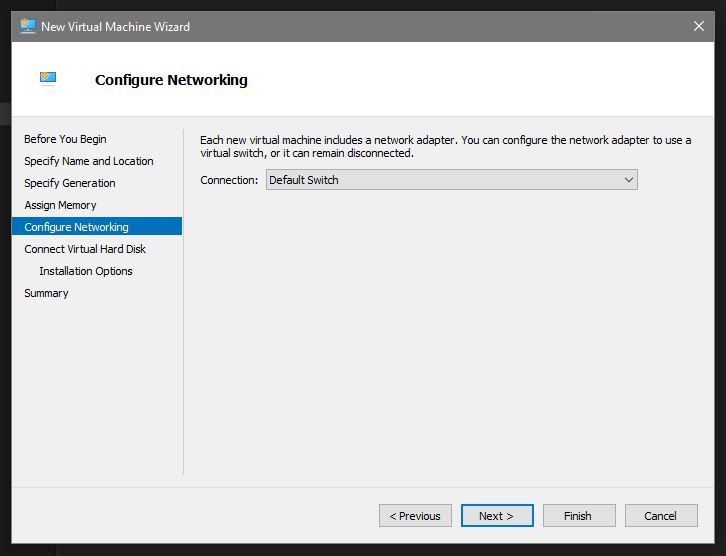726x556 pixels.
Task: Click the network adapter description text
Action: click(x=445, y=147)
